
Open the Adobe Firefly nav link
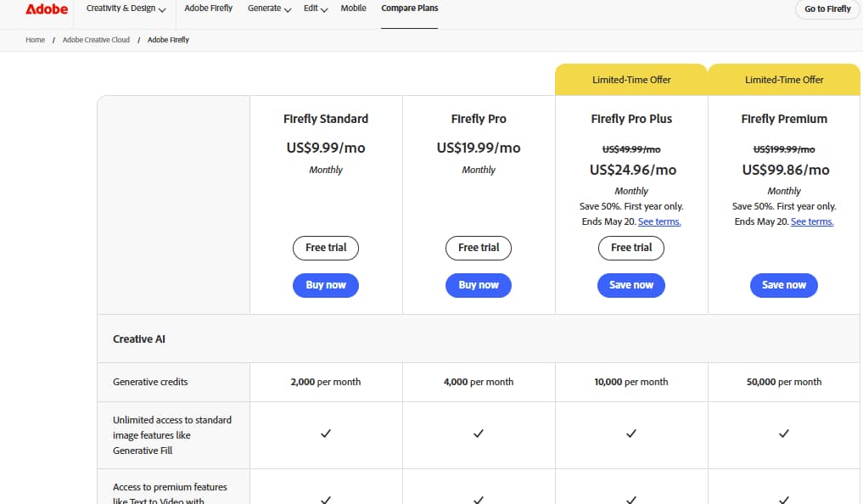(x=208, y=8)
